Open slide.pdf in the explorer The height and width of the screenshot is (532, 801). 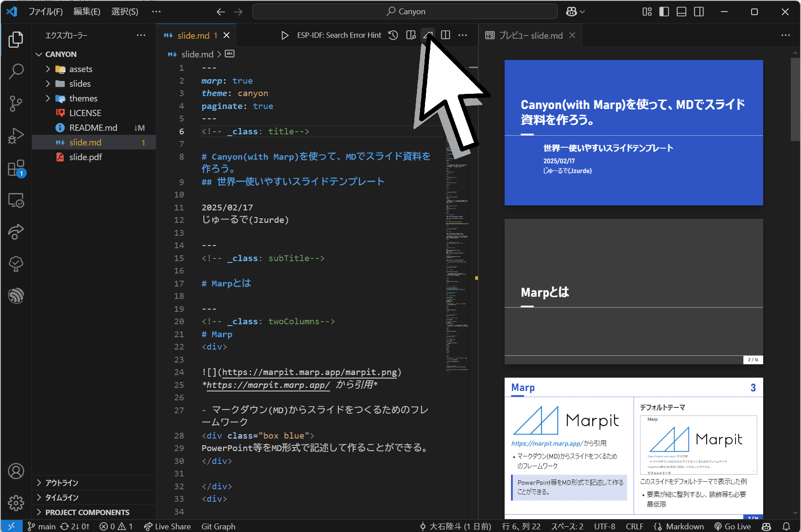click(85, 157)
